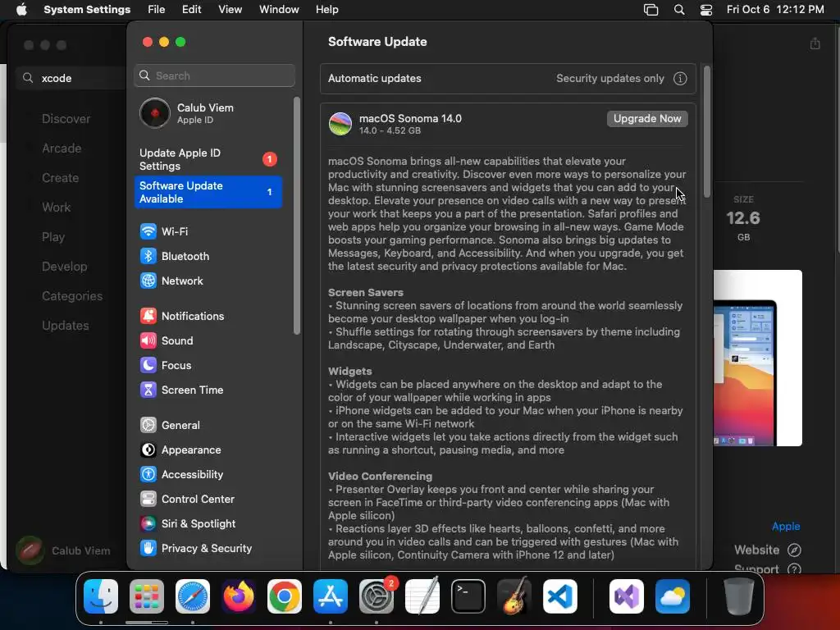Viewport: 840px width, 630px height.
Task: Open Terminal from the Dock
Action: click(x=468, y=596)
